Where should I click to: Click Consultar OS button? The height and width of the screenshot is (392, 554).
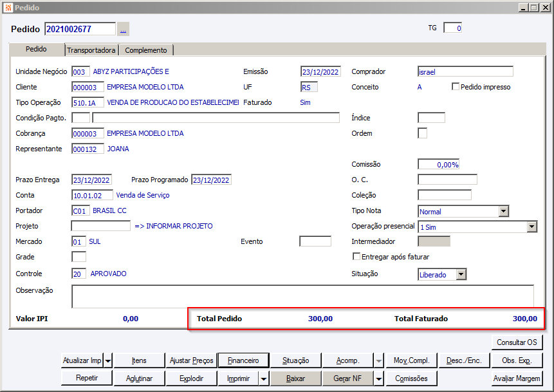(x=517, y=342)
